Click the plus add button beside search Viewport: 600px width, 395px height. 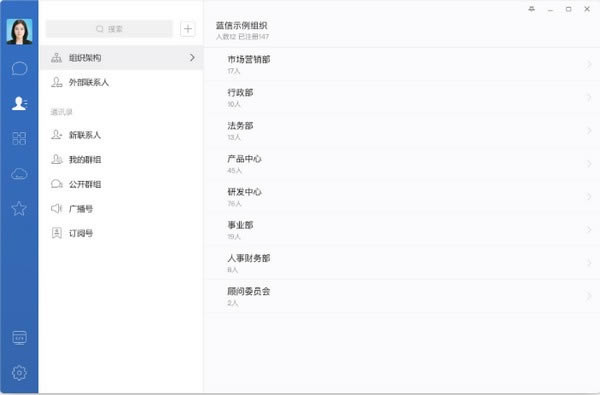(x=188, y=29)
